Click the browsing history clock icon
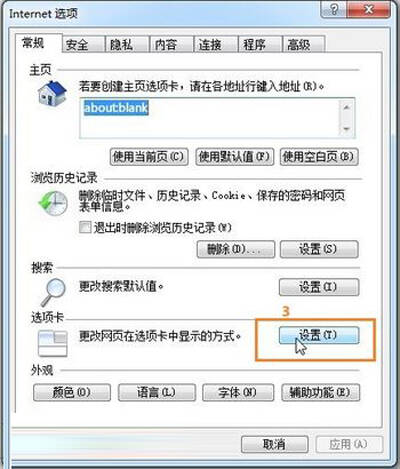The width and height of the screenshot is (400, 469). (x=53, y=203)
